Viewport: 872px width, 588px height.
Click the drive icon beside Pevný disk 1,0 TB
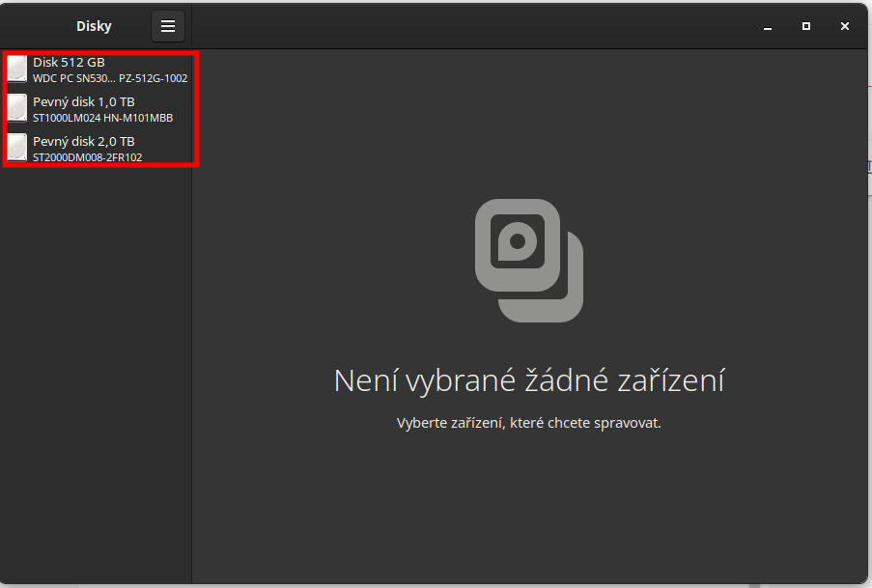[16, 108]
